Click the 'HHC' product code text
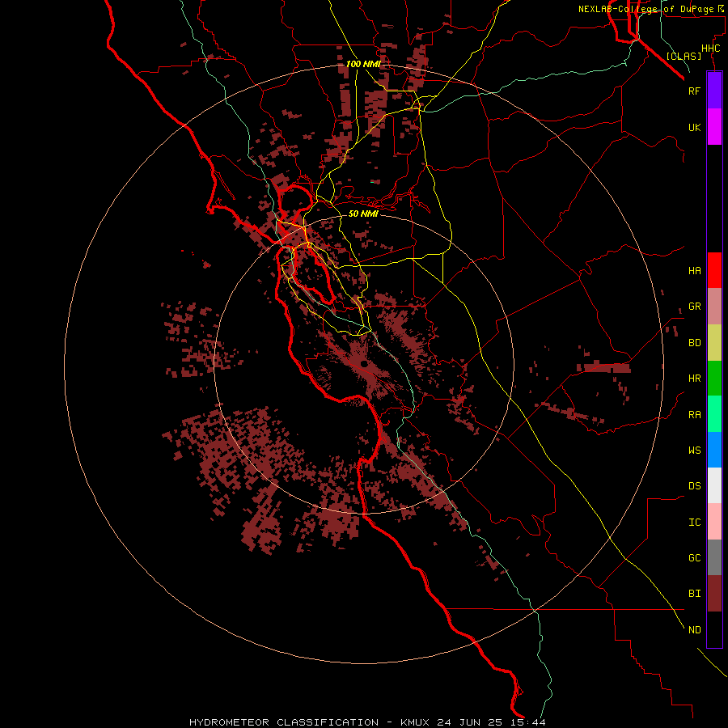Image resolution: width=728 pixels, height=728 pixels. point(710,49)
